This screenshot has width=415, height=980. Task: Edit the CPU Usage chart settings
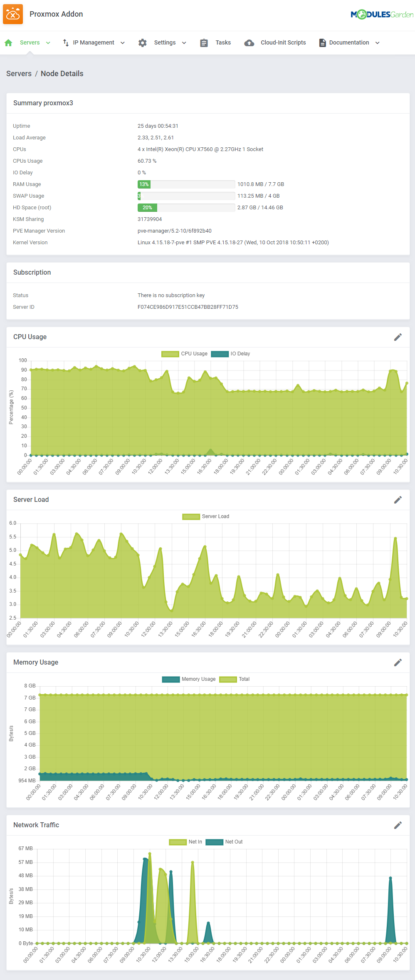point(398,337)
